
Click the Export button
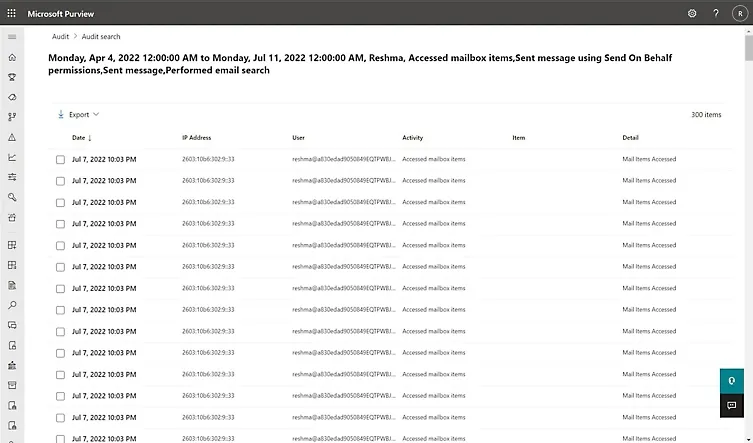78,114
